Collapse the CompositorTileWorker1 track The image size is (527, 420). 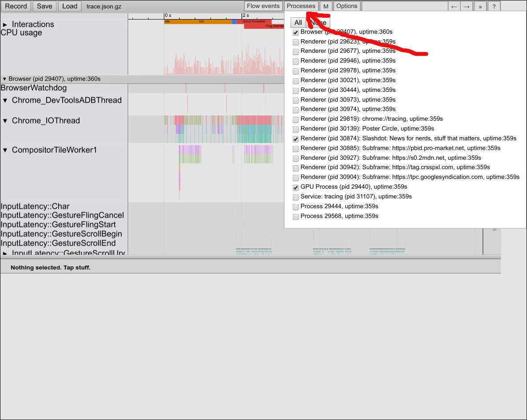point(5,151)
